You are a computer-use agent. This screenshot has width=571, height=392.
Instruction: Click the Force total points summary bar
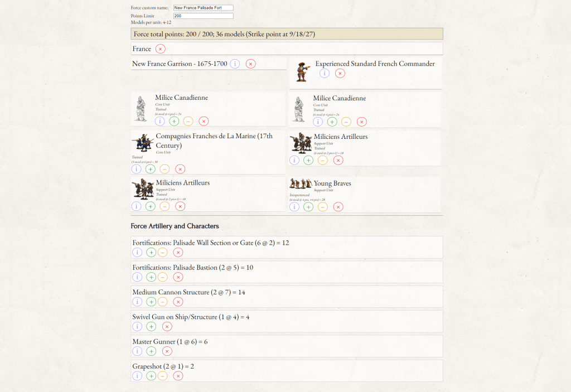287,34
